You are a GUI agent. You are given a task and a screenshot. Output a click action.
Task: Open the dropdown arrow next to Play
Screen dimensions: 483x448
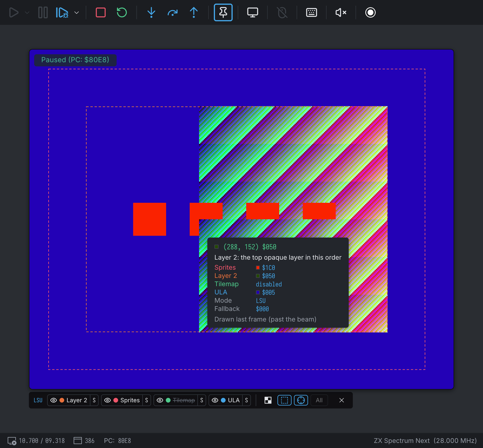point(27,13)
